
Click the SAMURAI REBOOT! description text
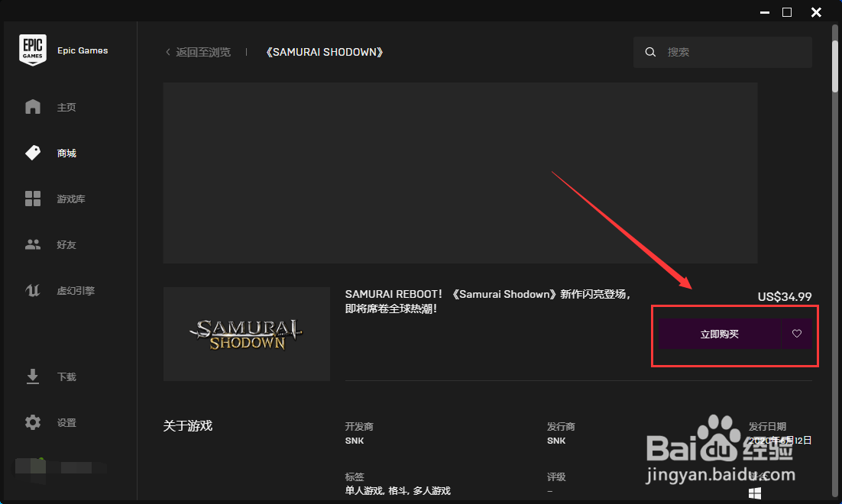coord(487,301)
